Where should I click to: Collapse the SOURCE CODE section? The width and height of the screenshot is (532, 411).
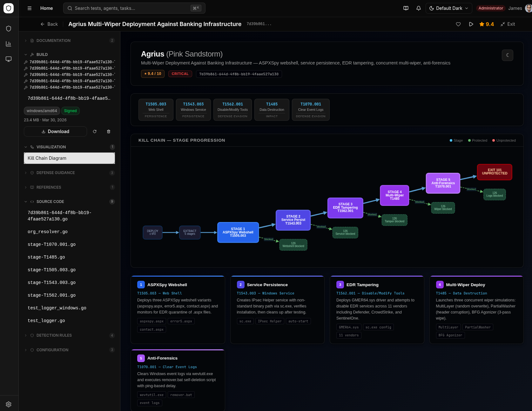click(x=69, y=202)
